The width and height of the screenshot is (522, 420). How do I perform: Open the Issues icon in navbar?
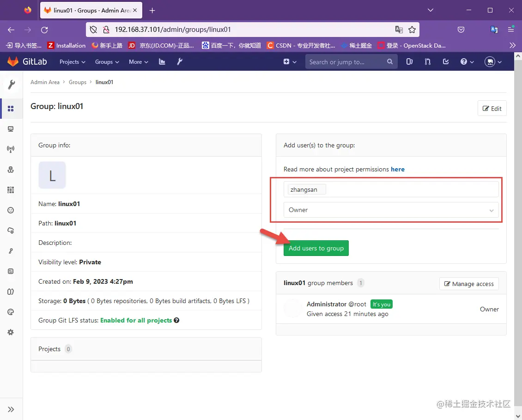point(409,61)
